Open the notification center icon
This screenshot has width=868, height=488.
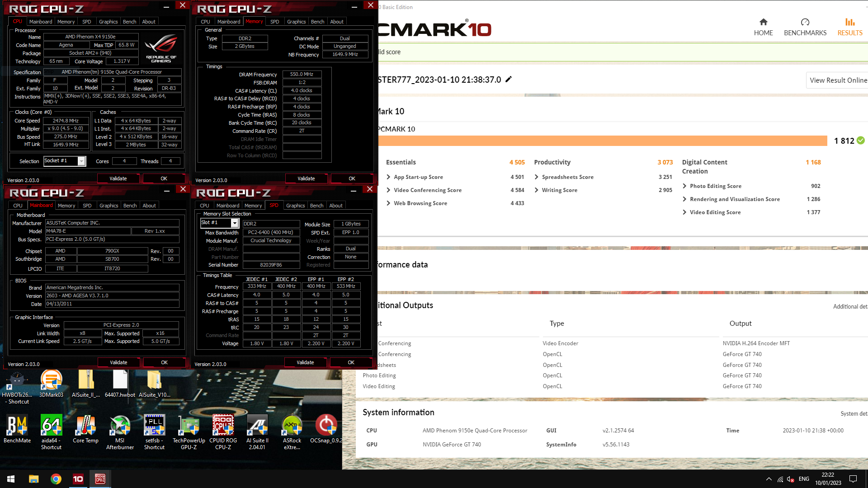click(x=853, y=479)
